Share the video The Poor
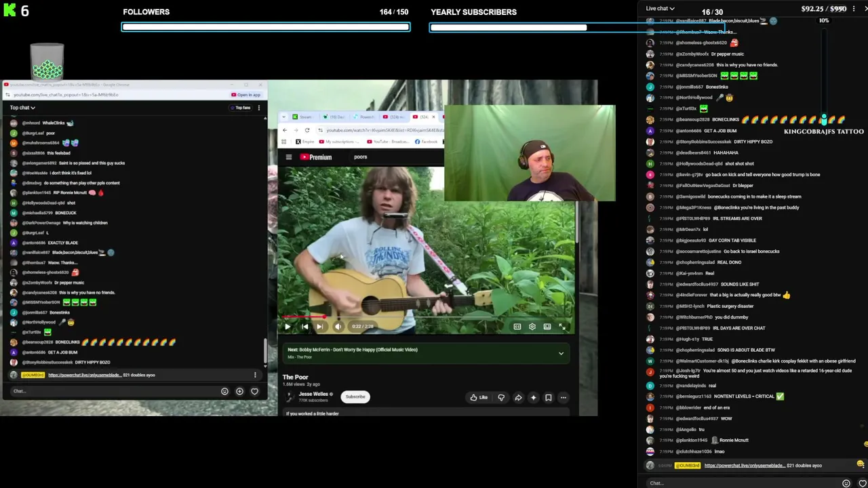The image size is (868, 488). click(518, 398)
